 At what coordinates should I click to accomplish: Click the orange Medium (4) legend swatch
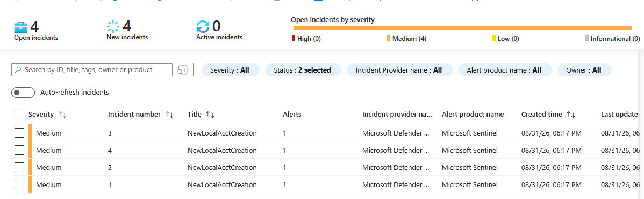click(389, 39)
